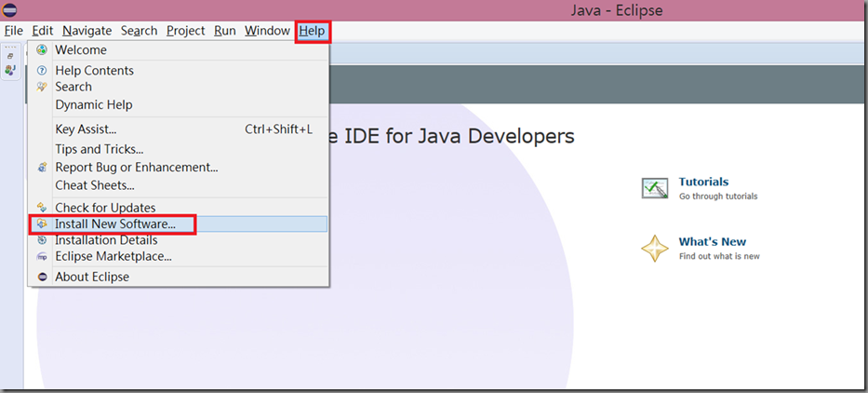Click the Package Explorer icon in left sidebar

click(x=10, y=70)
